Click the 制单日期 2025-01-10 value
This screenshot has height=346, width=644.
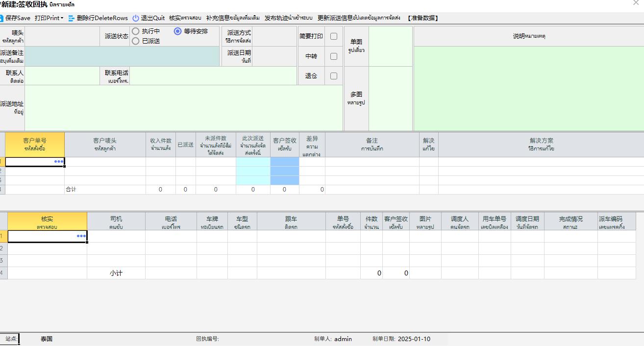[x=414, y=339]
